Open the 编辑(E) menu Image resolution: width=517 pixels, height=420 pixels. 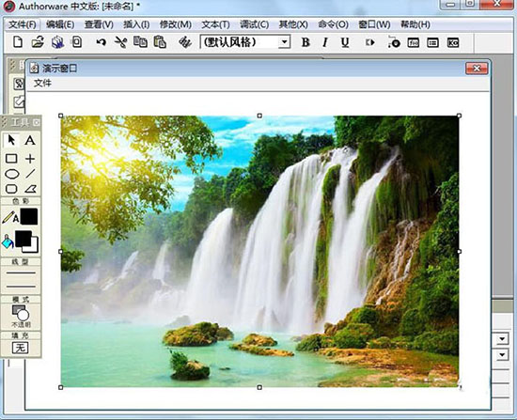pos(60,24)
